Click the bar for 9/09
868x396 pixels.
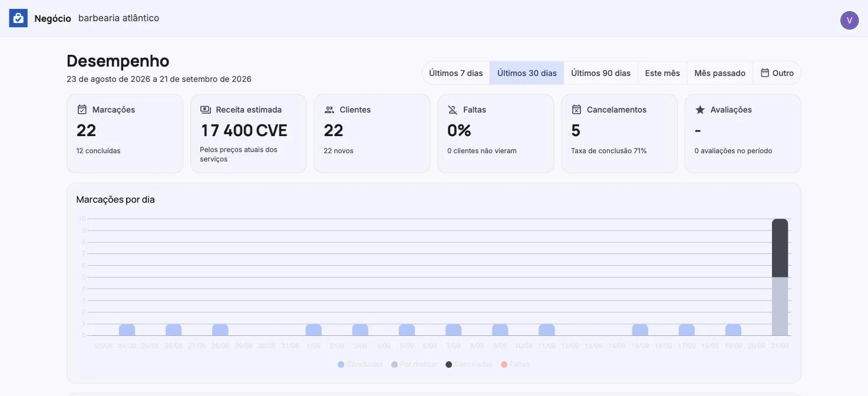pos(500,330)
